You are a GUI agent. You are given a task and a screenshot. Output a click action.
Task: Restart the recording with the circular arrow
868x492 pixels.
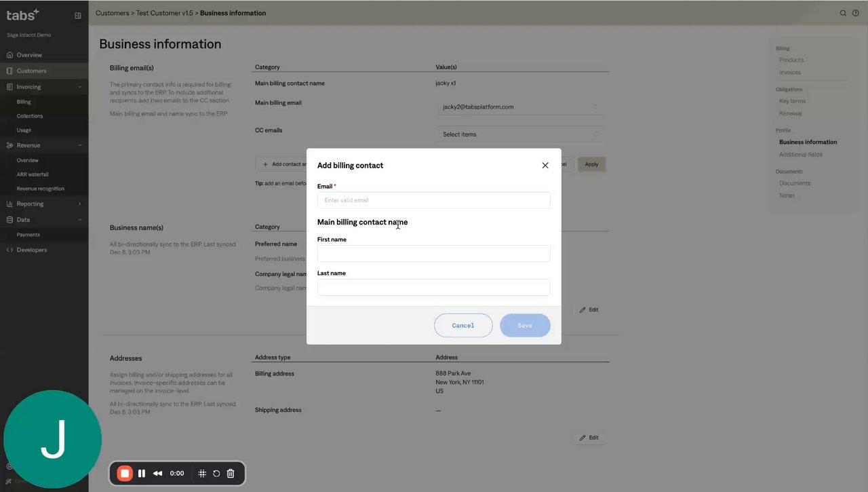click(x=216, y=474)
